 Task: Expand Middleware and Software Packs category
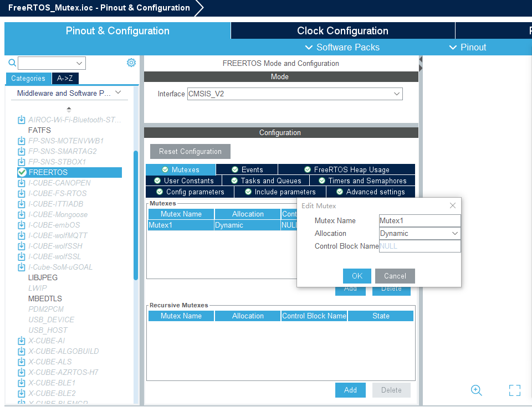tap(118, 92)
